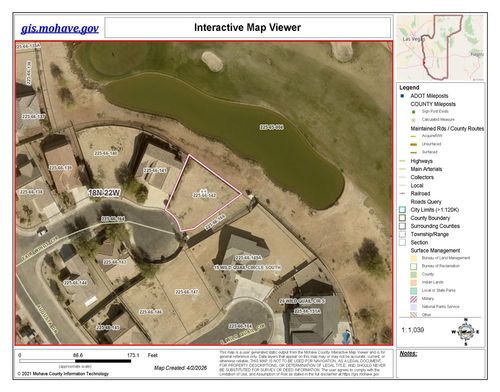Click the Local or State Parks swatch

[x=413, y=291]
